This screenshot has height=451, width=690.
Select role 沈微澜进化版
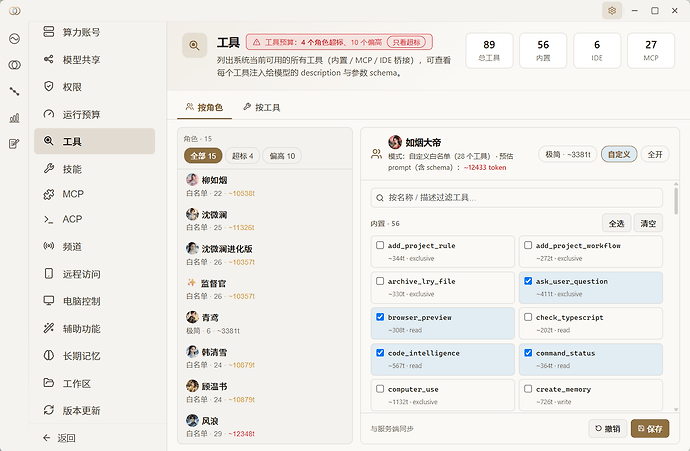[265, 255]
